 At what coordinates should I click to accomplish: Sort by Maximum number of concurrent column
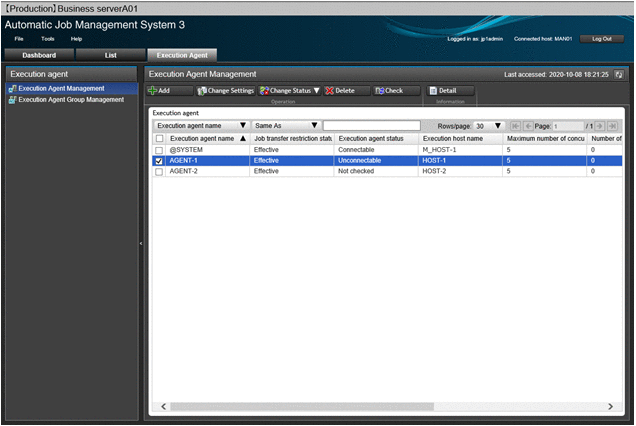(546, 139)
